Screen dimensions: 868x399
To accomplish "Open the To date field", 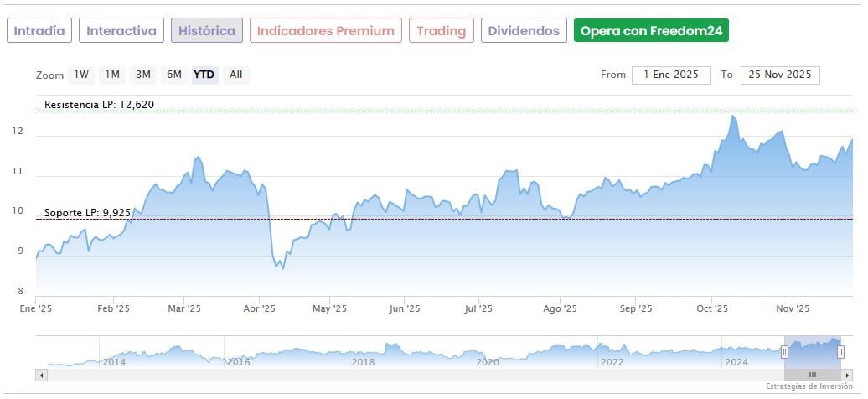I will 780,75.
